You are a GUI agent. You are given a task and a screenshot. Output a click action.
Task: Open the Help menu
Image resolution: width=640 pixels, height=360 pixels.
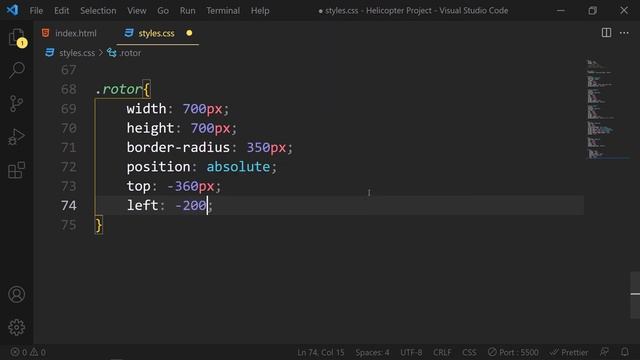tap(260, 11)
